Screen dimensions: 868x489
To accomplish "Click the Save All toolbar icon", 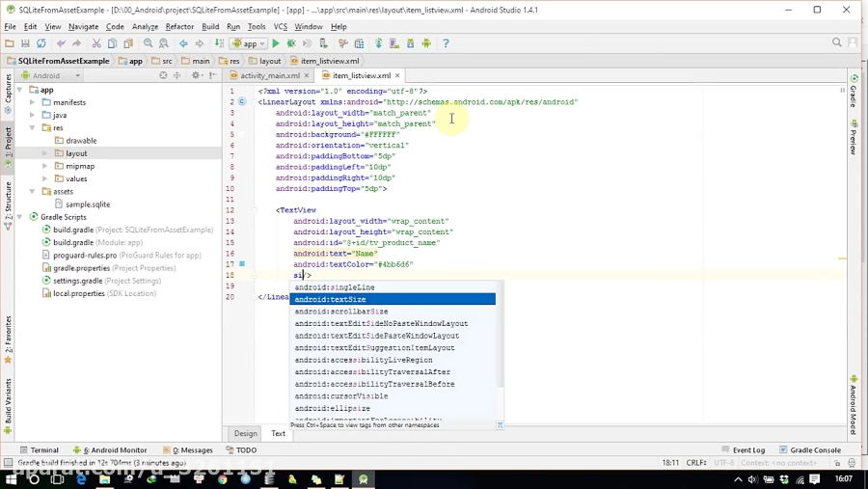I will (x=25, y=43).
